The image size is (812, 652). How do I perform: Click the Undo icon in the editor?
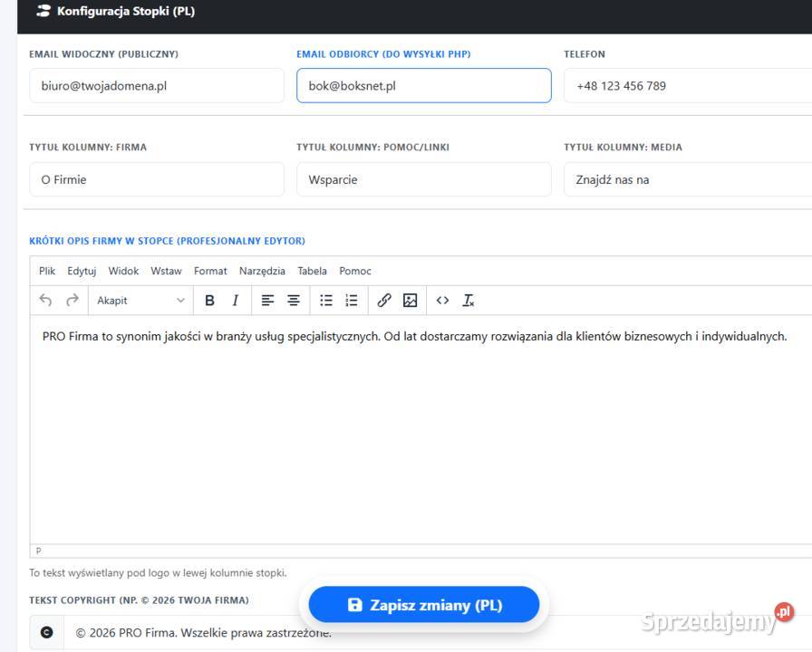[x=47, y=300]
